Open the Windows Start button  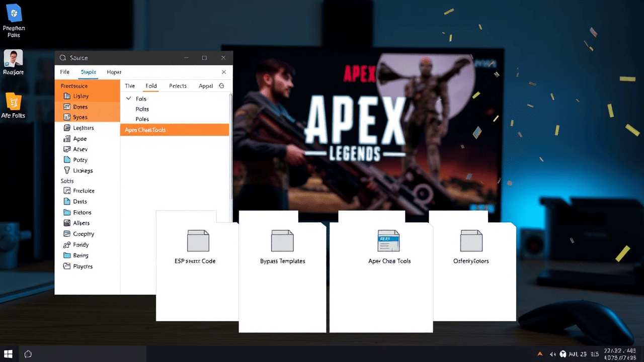click(9, 353)
